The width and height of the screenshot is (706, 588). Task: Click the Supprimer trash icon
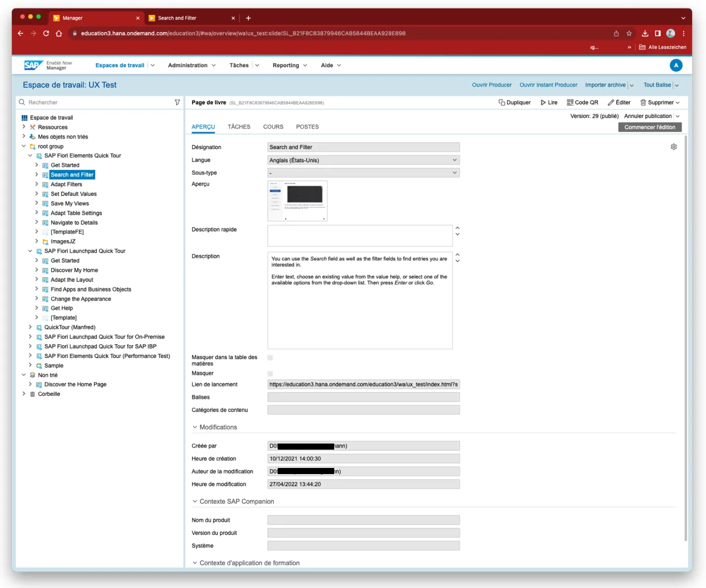[x=643, y=102]
